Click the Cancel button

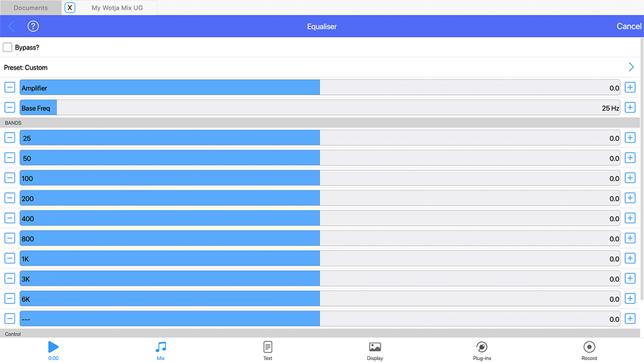(x=628, y=26)
